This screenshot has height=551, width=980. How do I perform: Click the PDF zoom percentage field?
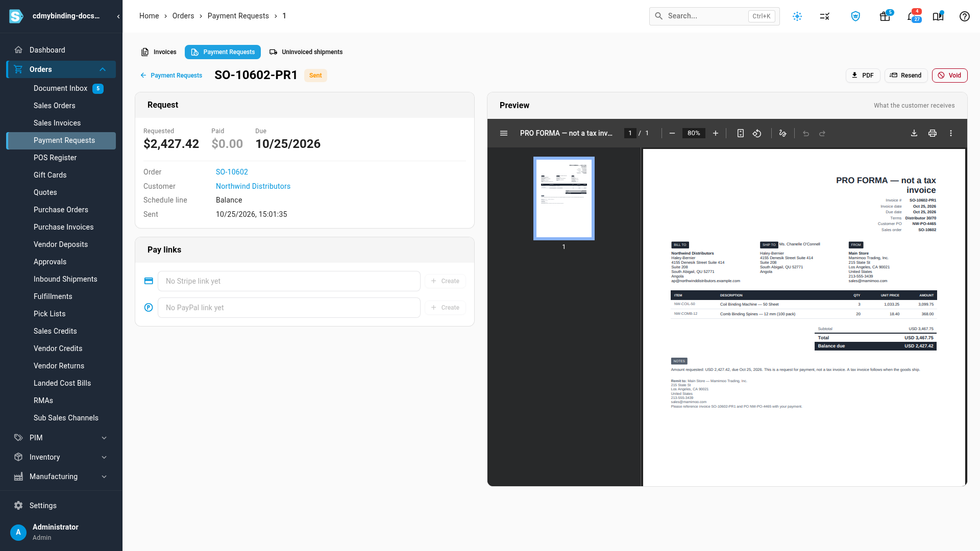694,133
